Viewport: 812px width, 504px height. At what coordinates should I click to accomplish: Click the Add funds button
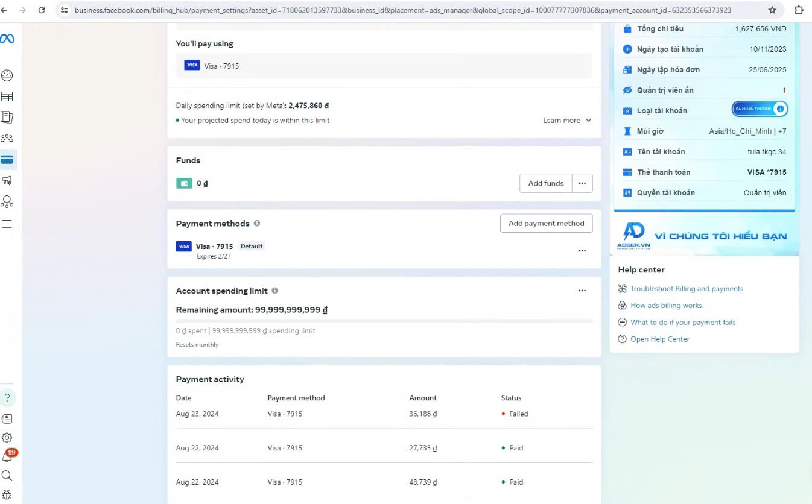pos(546,183)
